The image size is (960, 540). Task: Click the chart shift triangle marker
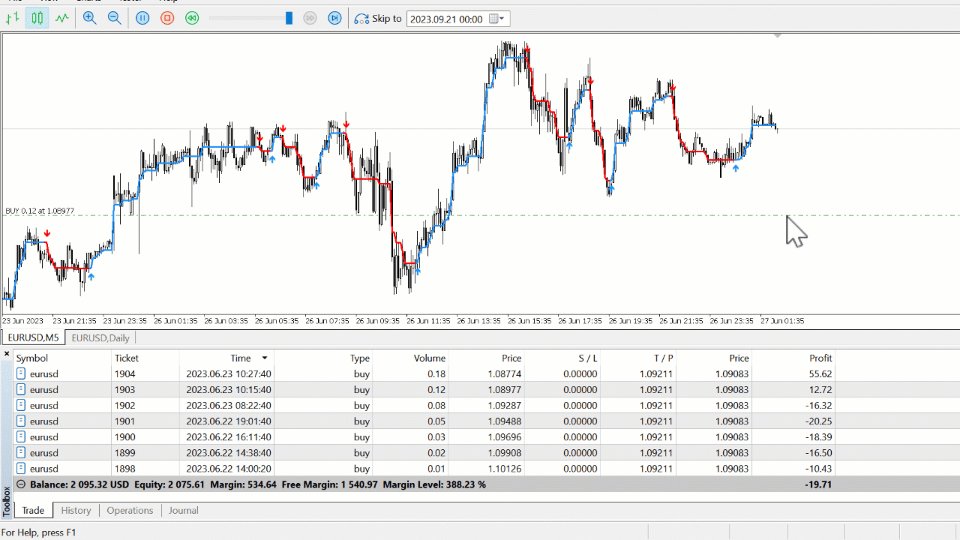778,36
